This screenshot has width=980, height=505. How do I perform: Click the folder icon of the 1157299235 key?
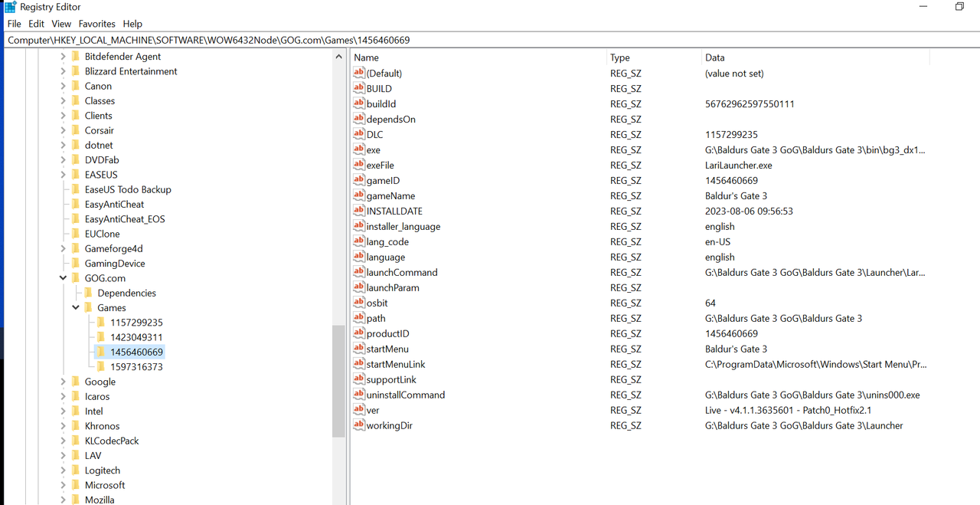point(100,323)
